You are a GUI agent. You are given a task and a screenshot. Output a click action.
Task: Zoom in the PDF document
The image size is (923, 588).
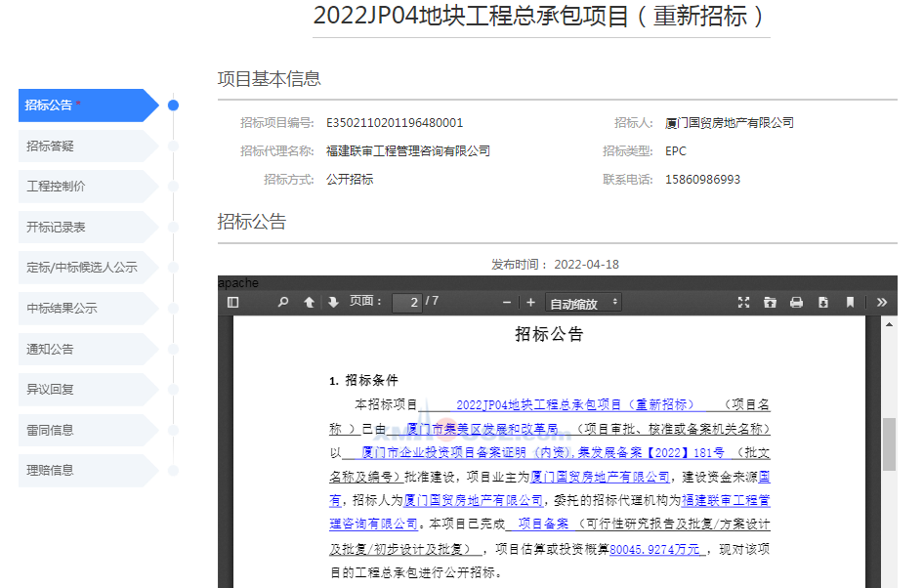coord(530,303)
